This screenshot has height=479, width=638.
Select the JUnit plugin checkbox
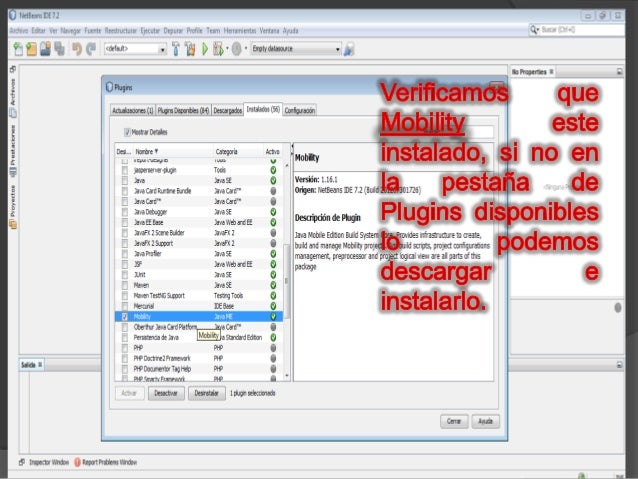coord(125,275)
